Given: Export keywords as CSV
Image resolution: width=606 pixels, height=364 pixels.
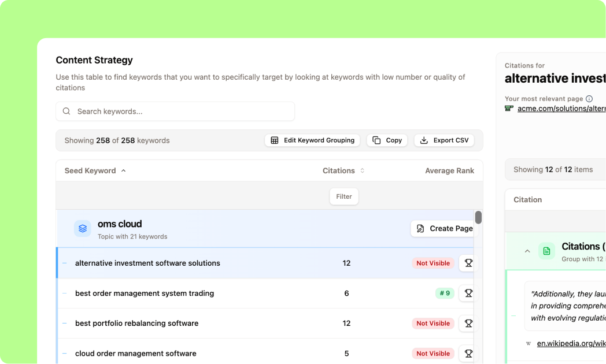Looking at the screenshot, I should 444,140.
